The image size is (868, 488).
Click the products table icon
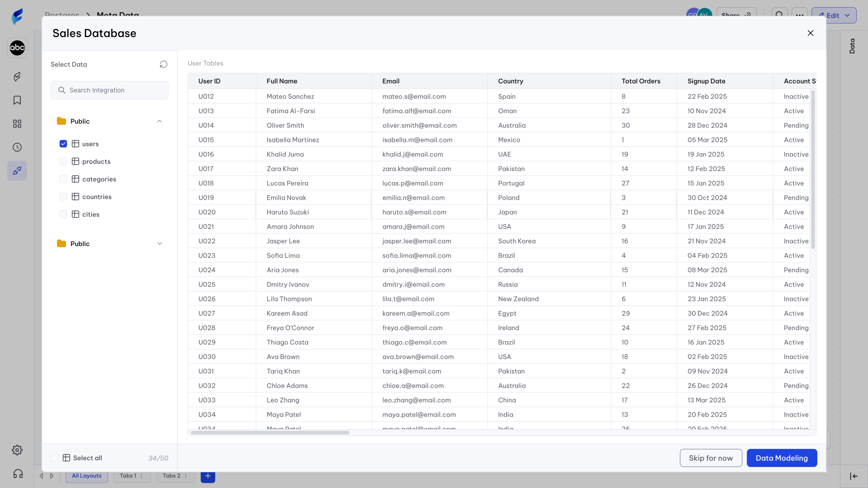[x=75, y=161]
